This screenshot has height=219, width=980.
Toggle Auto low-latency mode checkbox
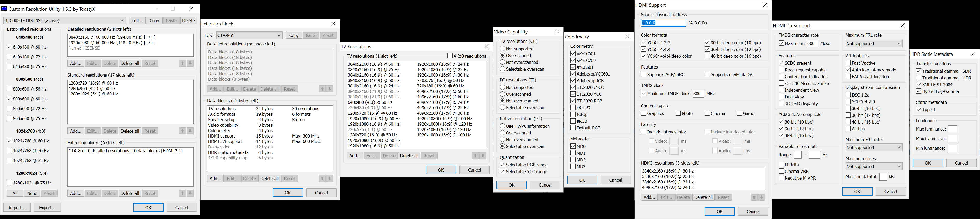coord(848,70)
